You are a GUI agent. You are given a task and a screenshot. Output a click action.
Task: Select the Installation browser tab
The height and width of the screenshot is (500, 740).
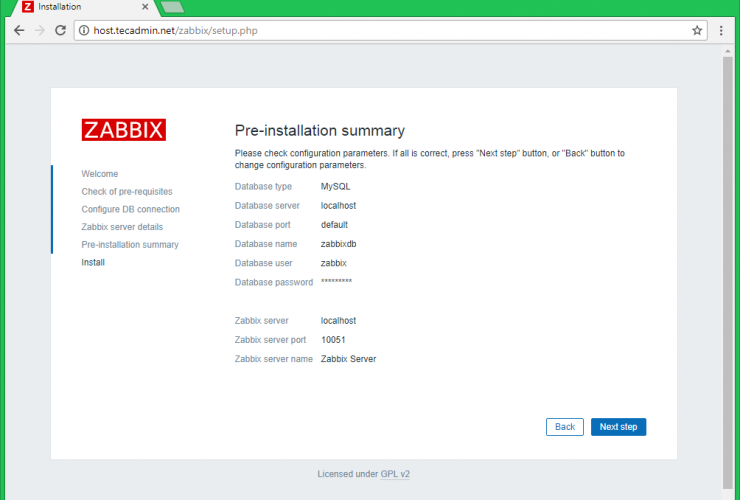pyautogui.click(x=80, y=8)
